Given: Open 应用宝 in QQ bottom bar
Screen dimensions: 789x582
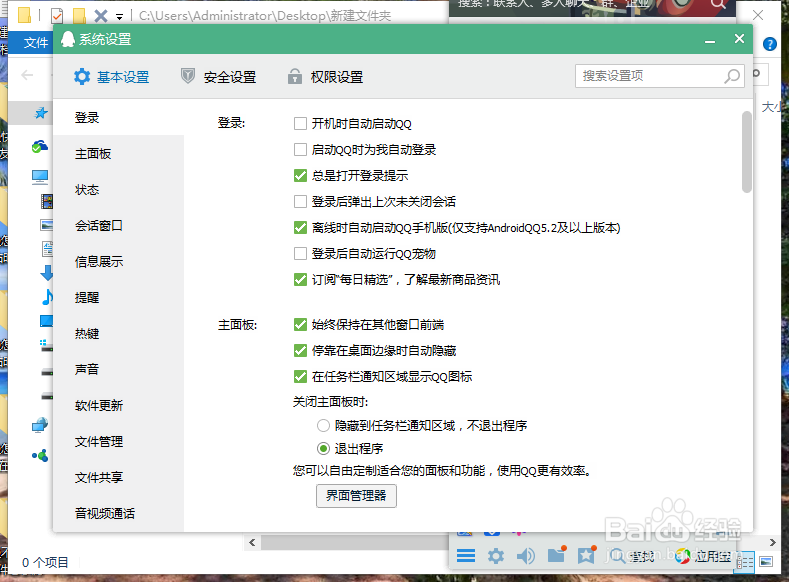Looking at the screenshot, I should [703, 556].
